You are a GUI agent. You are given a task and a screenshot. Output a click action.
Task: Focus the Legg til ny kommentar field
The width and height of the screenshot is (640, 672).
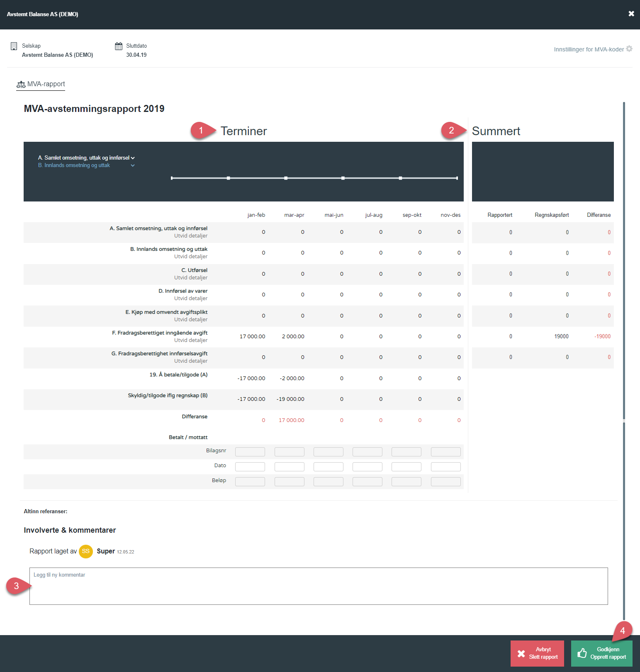318,586
